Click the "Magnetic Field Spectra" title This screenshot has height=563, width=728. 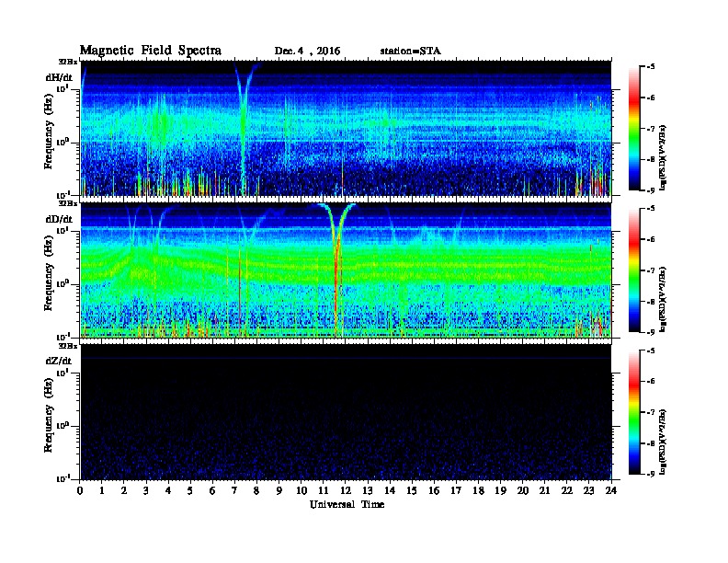[151, 51]
